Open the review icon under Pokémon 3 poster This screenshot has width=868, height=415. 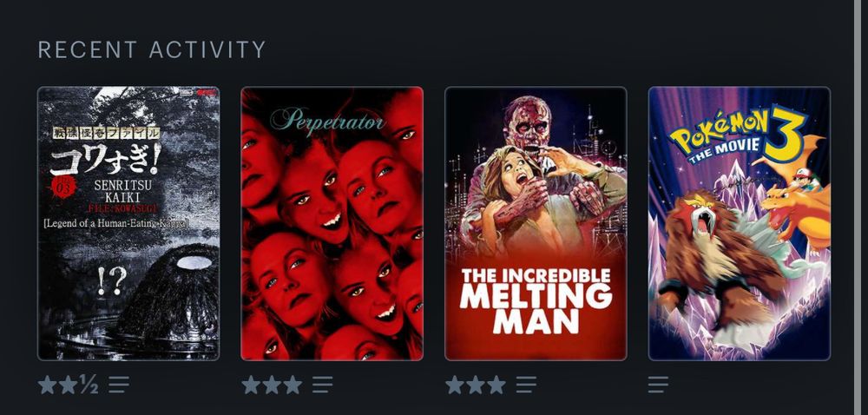pyautogui.click(x=658, y=385)
